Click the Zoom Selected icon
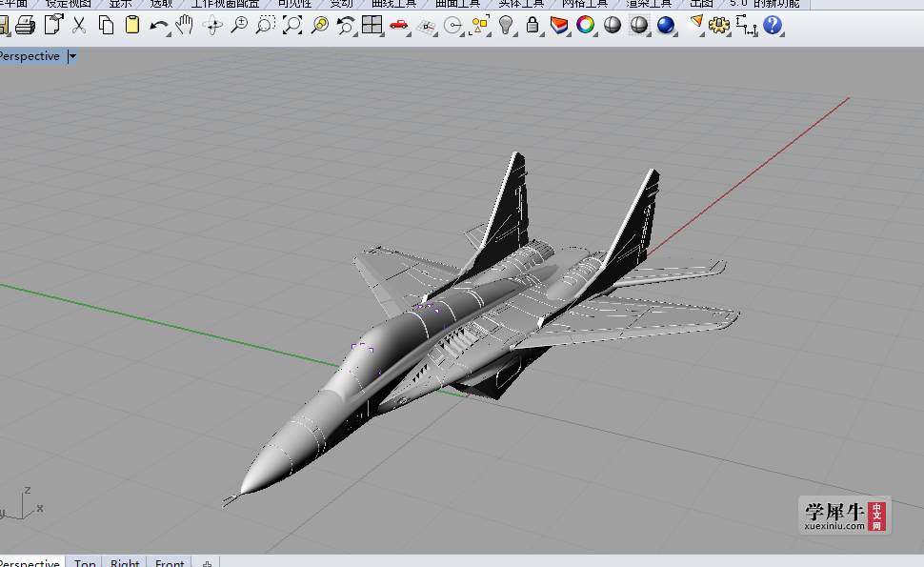 (x=320, y=26)
